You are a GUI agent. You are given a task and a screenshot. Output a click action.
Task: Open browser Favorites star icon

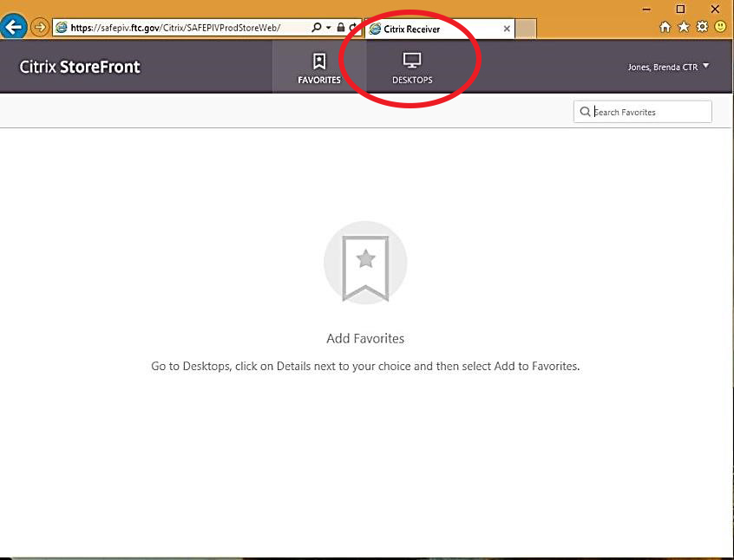pos(684,27)
